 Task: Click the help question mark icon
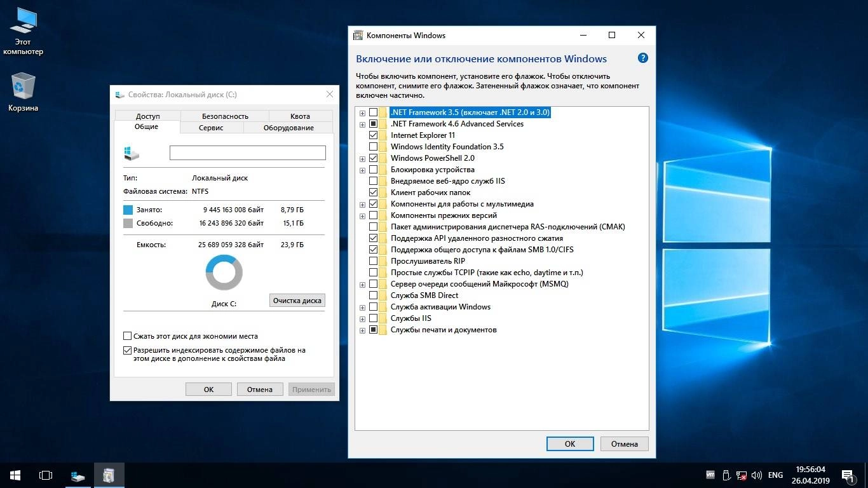click(x=642, y=58)
